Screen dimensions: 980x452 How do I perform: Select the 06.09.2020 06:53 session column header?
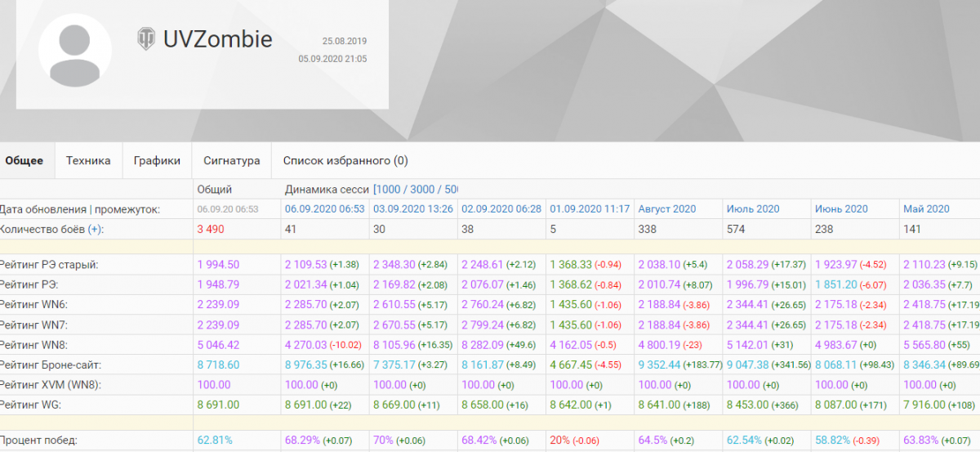(324, 209)
